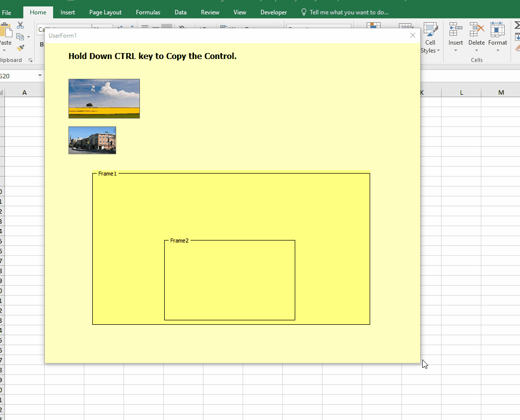Expand the Insert cells dropdown arrow

pyautogui.click(x=455, y=51)
